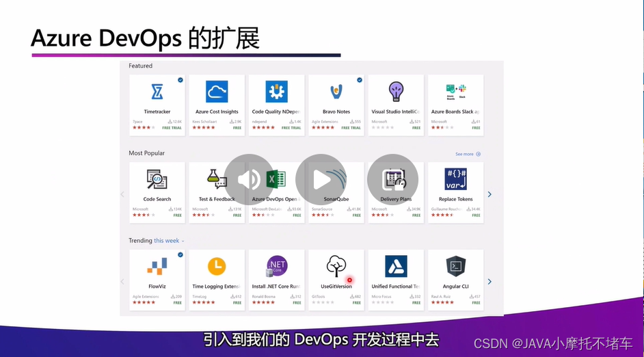Open the Azure Boards Slack app icon

(456, 91)
